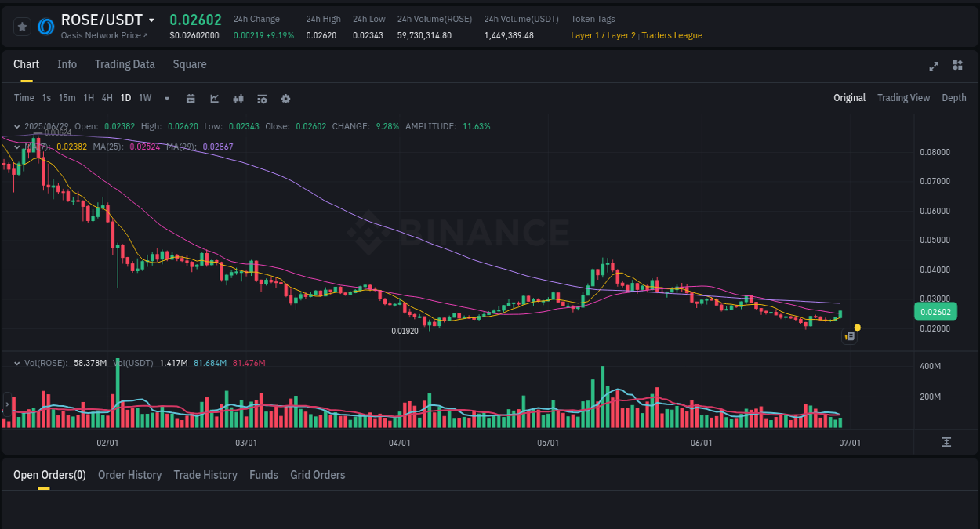Collapse the OHLC date info row chevron
Image resolution: width=980 pixels, height=529 pixels.
[x=18, y=126]
